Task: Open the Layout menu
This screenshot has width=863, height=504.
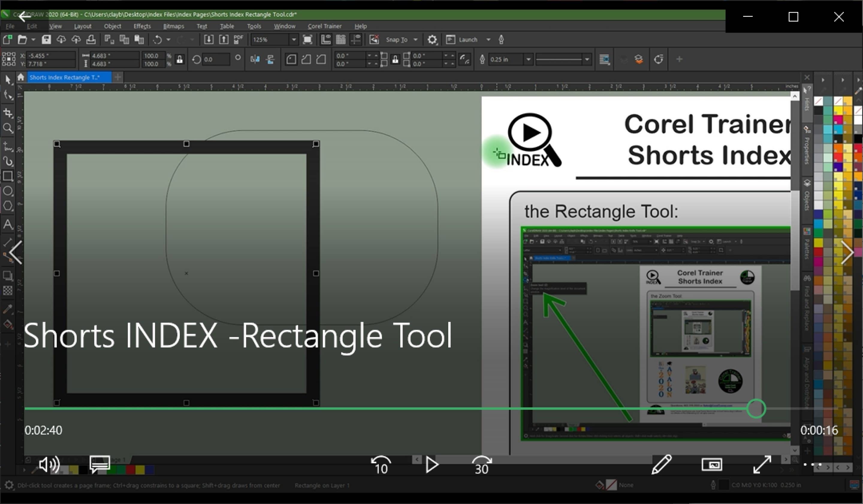Action: click(82, 26)
